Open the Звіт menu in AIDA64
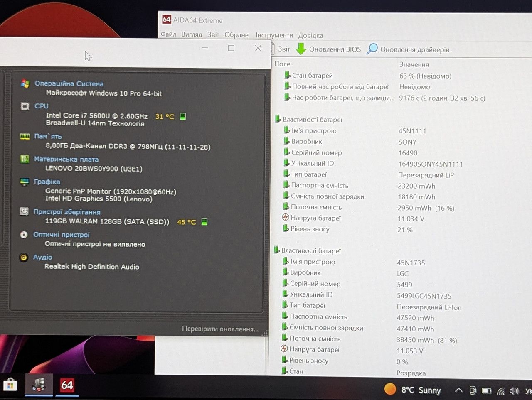Screen dimensions: 532x400 (x=213, y=35)
